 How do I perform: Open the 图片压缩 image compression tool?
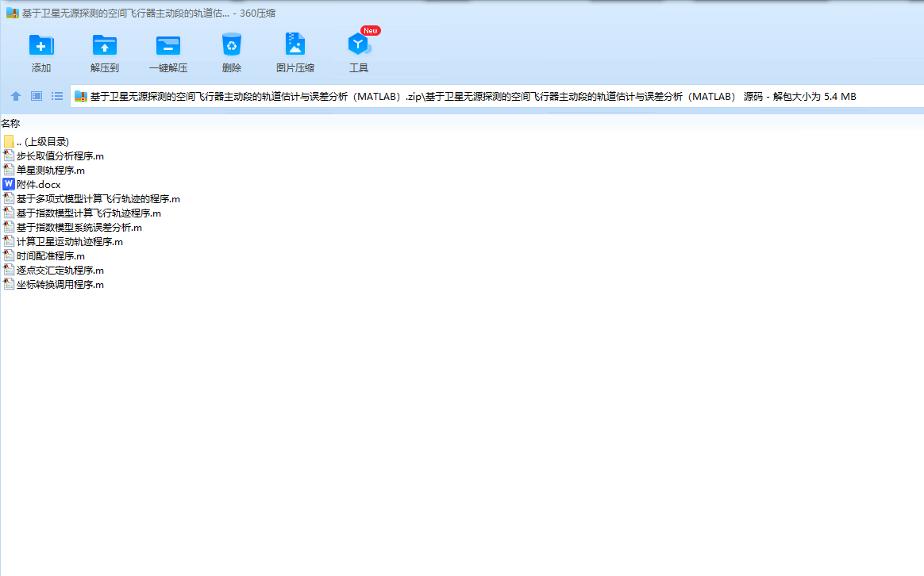click(295, 44)
